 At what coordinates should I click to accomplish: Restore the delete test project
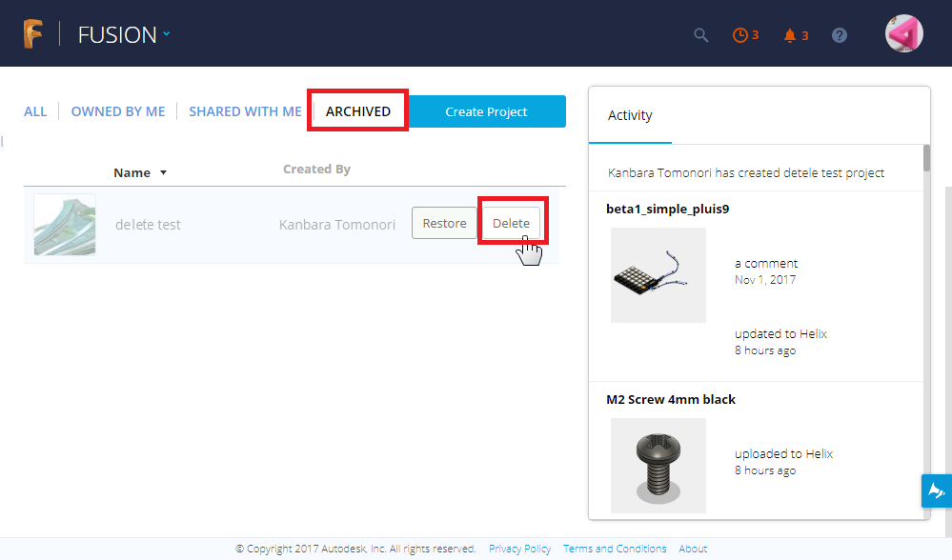[x=444, y=223]
